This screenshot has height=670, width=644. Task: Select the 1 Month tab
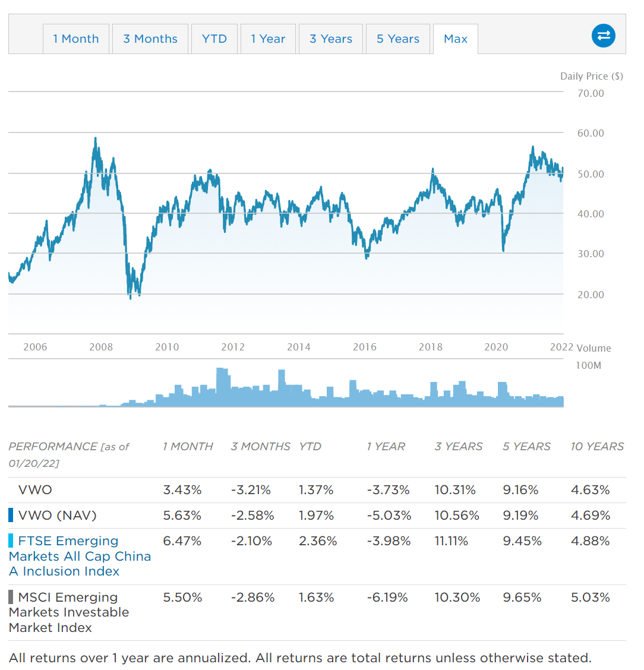click(76, 39)
